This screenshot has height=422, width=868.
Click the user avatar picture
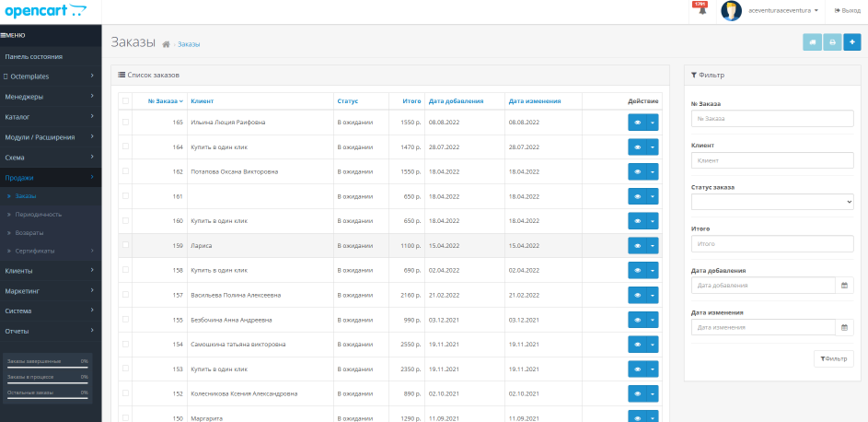click(x=731, y=10)
